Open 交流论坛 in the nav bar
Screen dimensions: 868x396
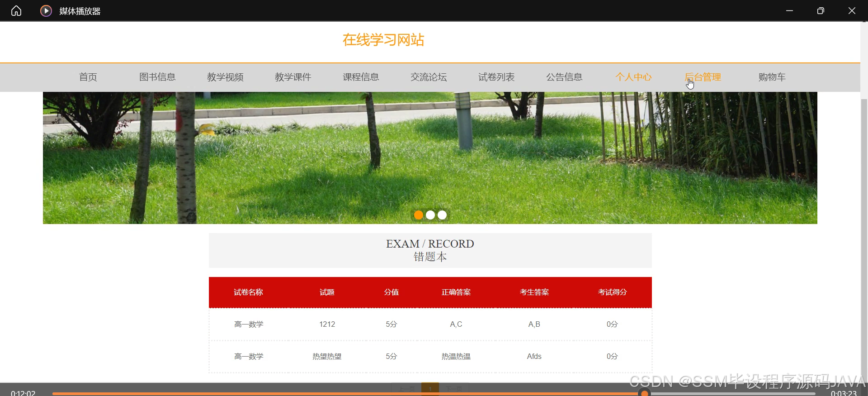[429, 77]
